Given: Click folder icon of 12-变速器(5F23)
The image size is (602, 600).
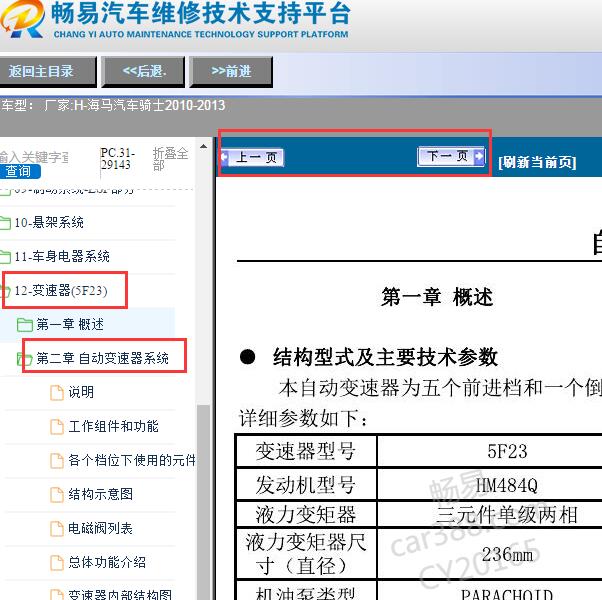Looking at the screenshot, I should (x=5, y=291).
